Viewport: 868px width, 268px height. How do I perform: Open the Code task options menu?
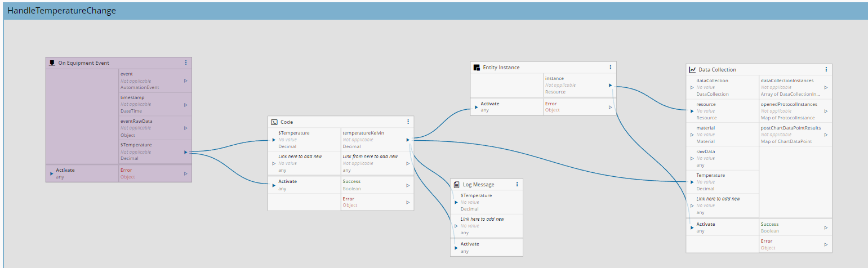tap(408, 122)
